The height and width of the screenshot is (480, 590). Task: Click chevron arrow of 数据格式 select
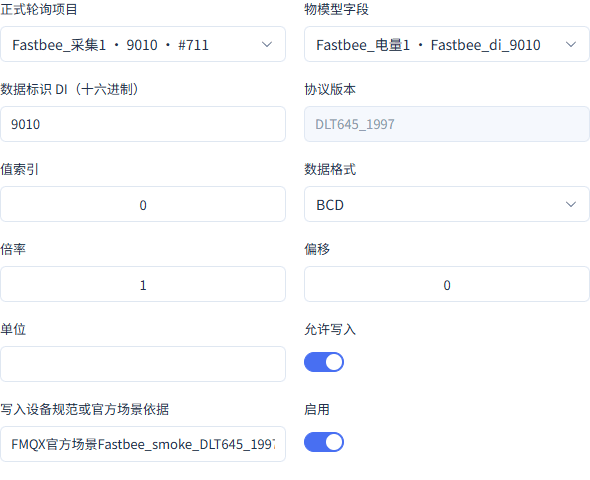(x=571, y=204)
